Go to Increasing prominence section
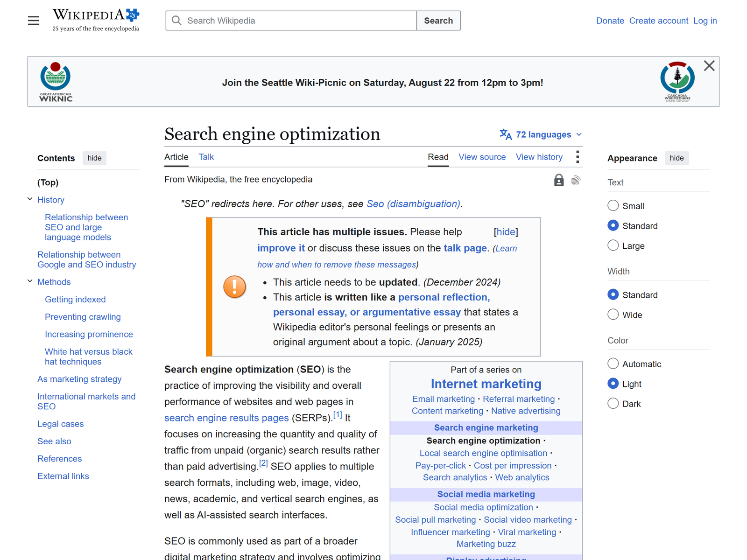 [x=89, y=334]
